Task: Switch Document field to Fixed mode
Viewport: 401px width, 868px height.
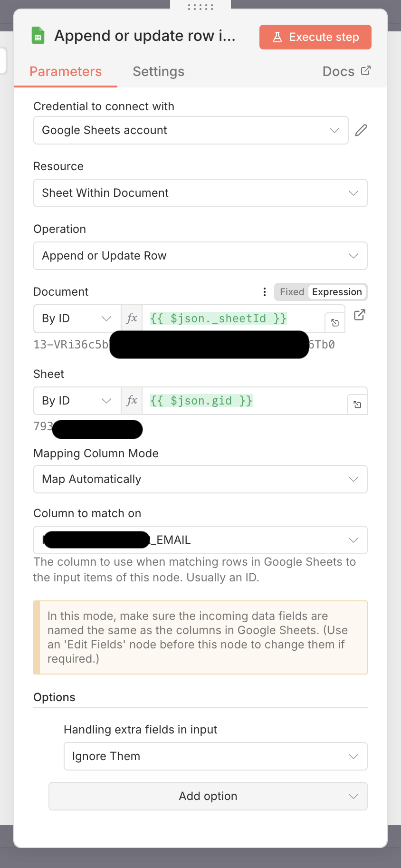Action: pos(292,292)
